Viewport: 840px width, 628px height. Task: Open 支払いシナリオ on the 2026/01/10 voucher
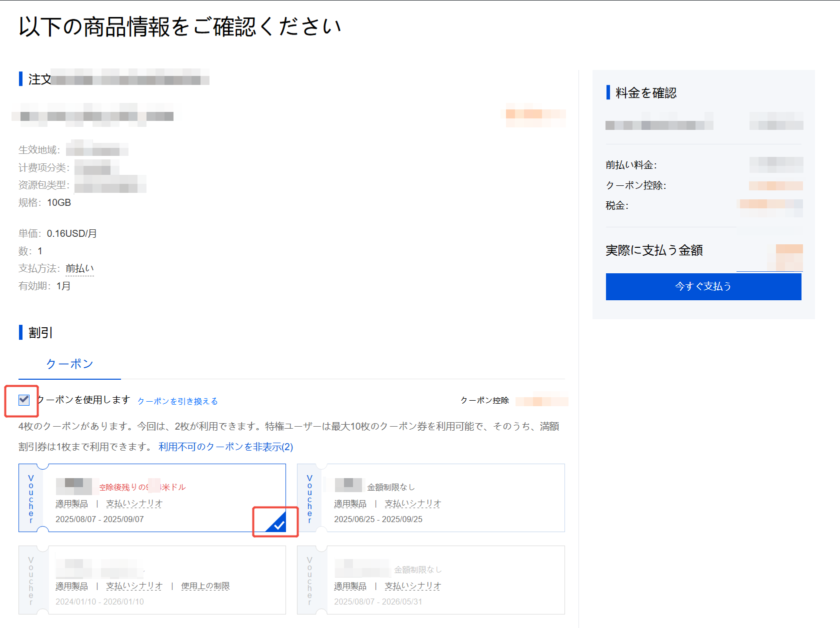(x=134, y=586)
